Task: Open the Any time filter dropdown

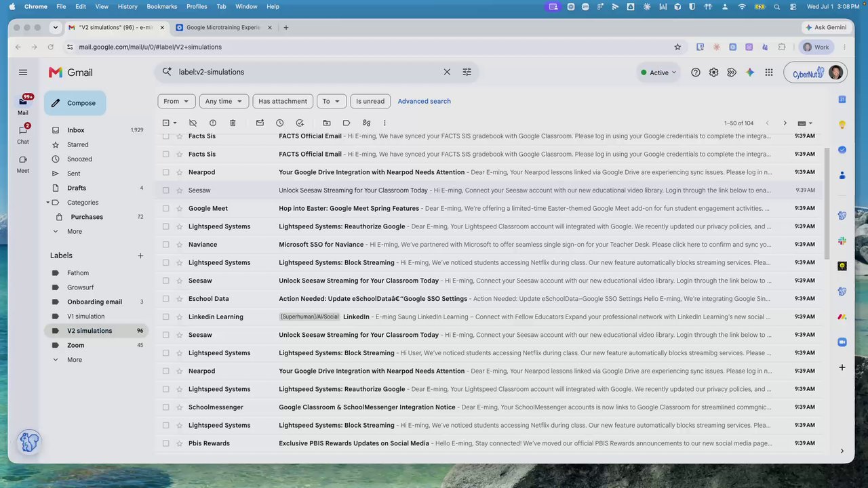Action: [224, 101]
